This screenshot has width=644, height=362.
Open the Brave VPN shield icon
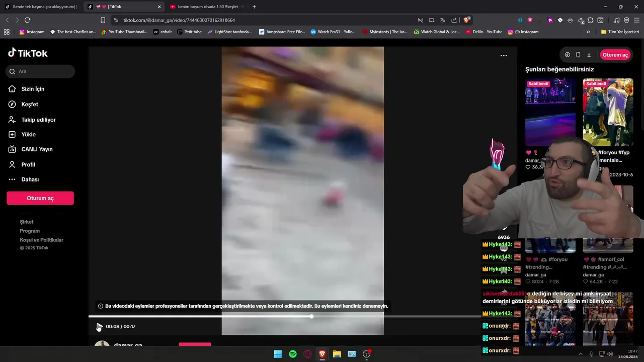[x=626, y=20]
